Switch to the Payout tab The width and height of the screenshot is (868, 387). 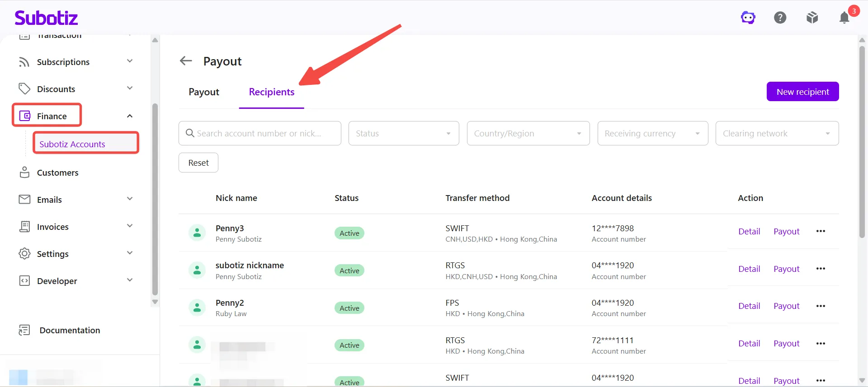click(x=204, y=92)
